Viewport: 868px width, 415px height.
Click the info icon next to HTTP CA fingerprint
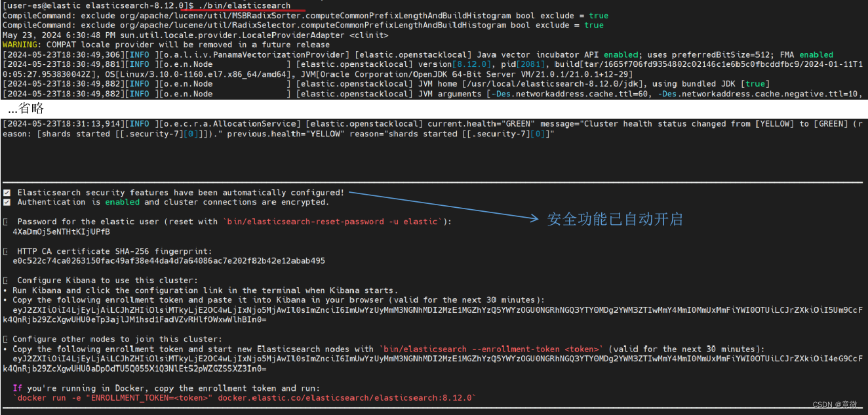point(7,250)
